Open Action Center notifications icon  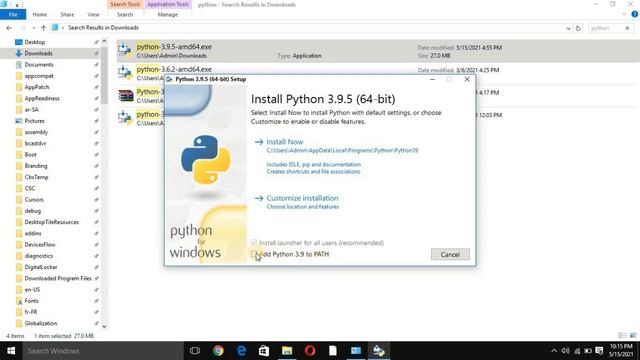pos(599,351)
